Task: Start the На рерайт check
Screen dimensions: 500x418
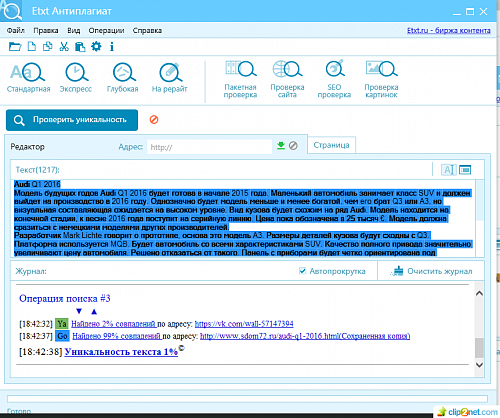Action: pos(169,77)
